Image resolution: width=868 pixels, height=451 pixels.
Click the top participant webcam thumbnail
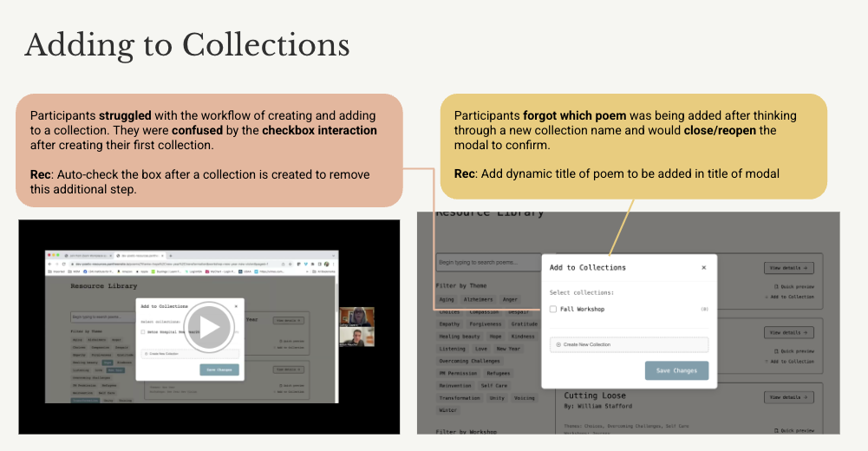point(356,316)
